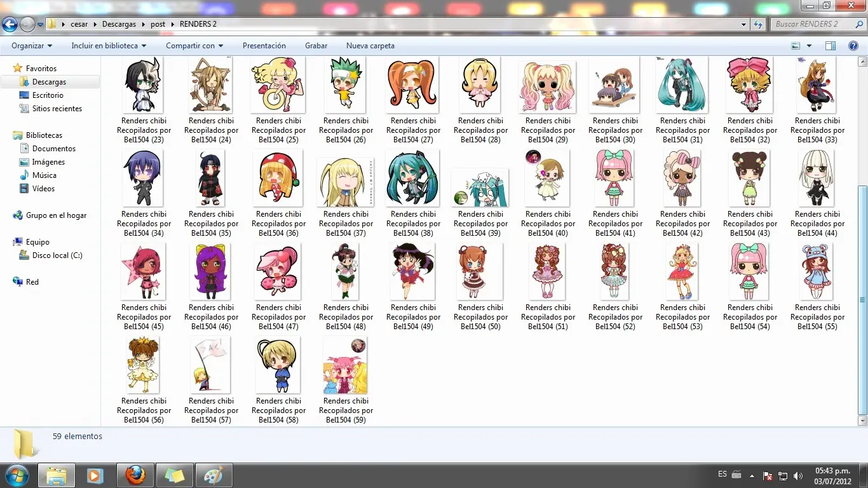Open the Sticky Notes taskbar icon
The height and width of the screenshot is (488, 868).
[174, 475]
